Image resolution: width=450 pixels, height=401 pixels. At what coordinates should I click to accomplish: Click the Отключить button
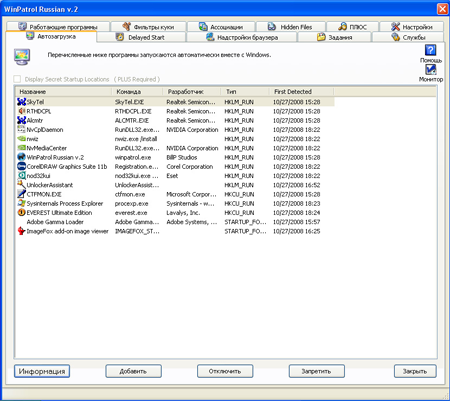click(225, 371)
